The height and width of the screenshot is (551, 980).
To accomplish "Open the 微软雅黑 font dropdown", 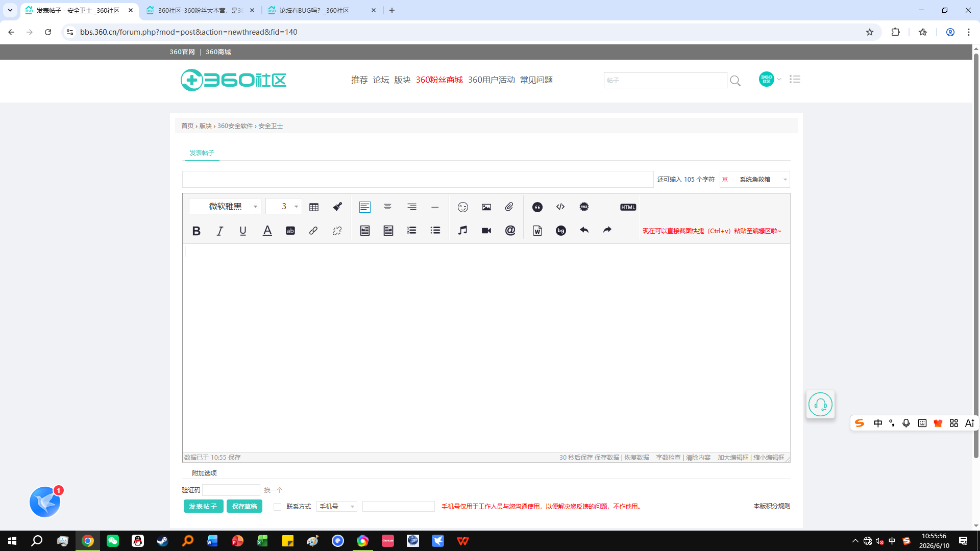I will [x=225, y=206].
